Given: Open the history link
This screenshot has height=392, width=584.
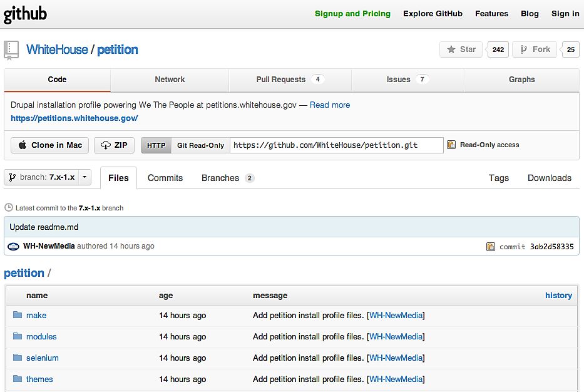Looking at the screenshot, I should [559, 296].
